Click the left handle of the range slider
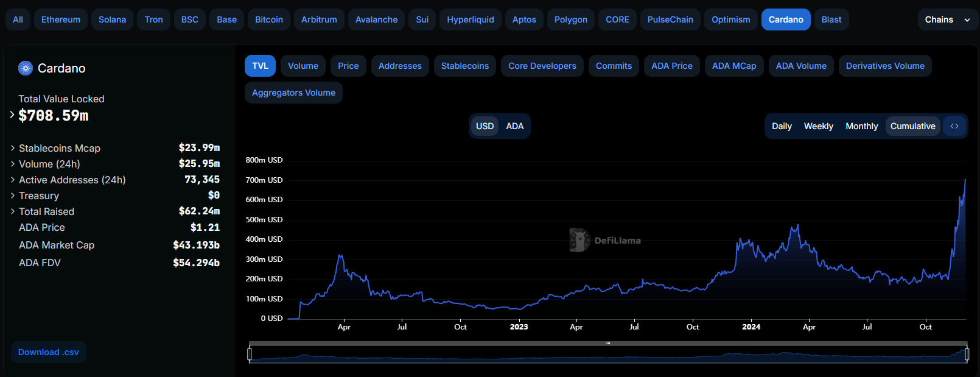Image resolution: width=980 pixels, height=377 pixels. pos(250,354)
